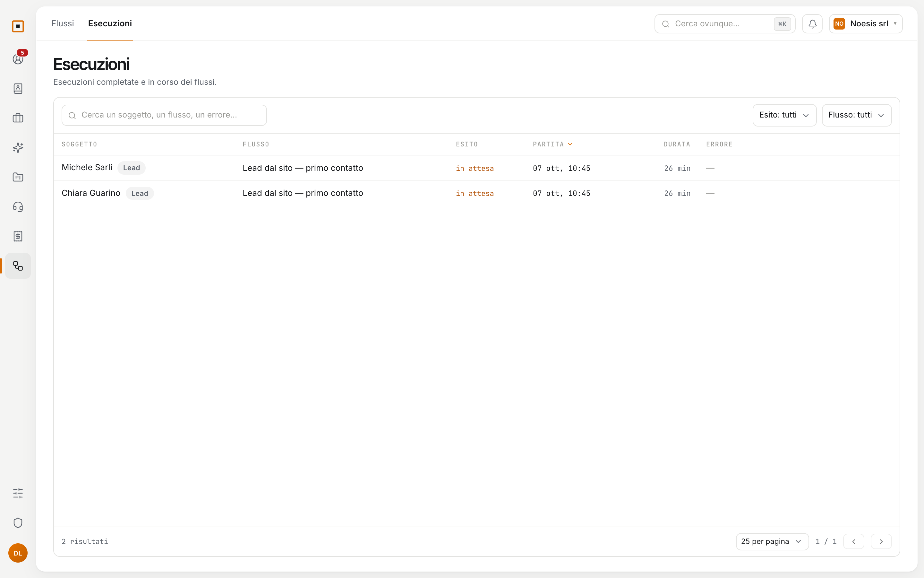
Task: Click the DL user avatar
Action: coord(18,553)
